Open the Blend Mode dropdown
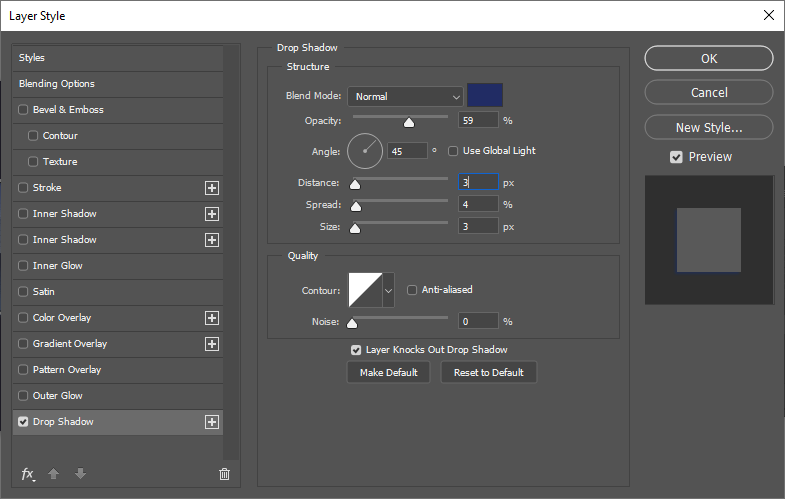Image resolution: width=785 pixels, height=499 pixels. [406, 97]
